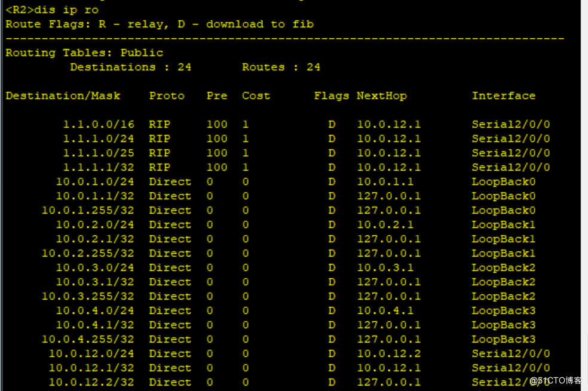This screenshot has width=588, height=391.
Task: Select destination 10.0.4.0/24
Action: click(x=95, y=310)
